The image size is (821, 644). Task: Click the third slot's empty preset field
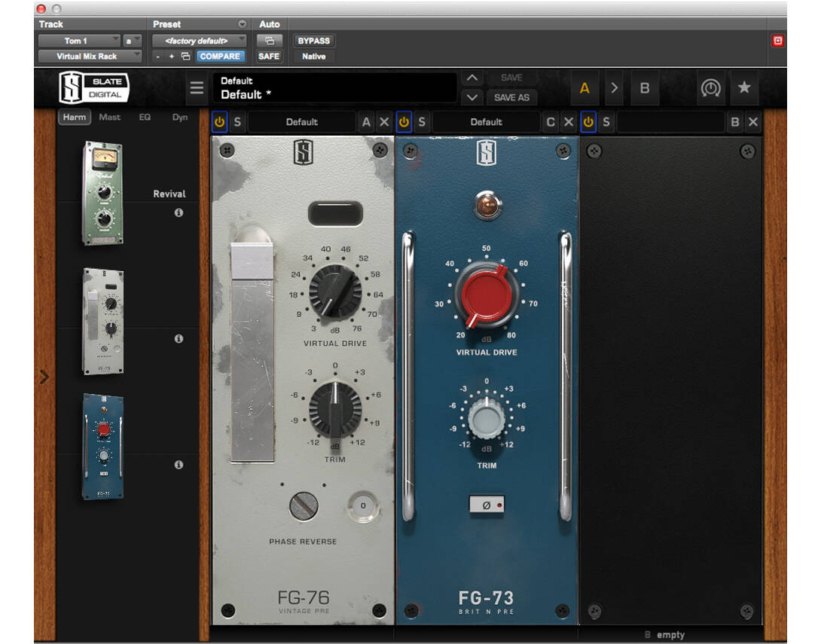tap(670, 122)
